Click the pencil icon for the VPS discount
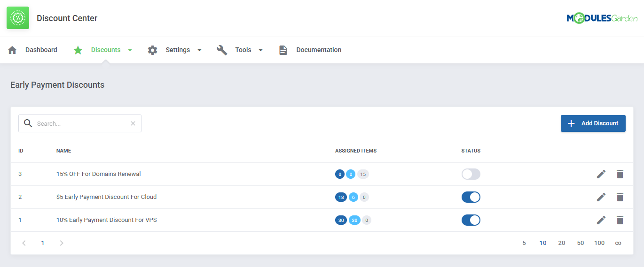 click(601, 220)
